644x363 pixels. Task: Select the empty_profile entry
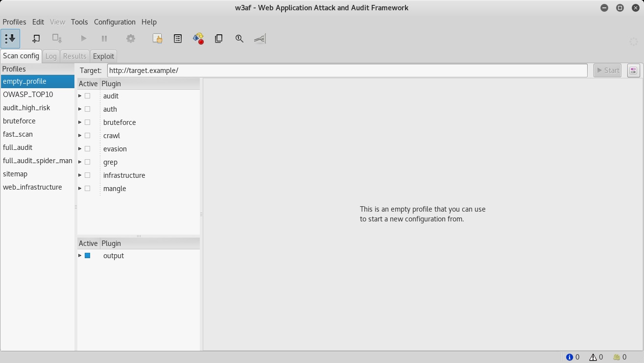[x=37, y=81]
